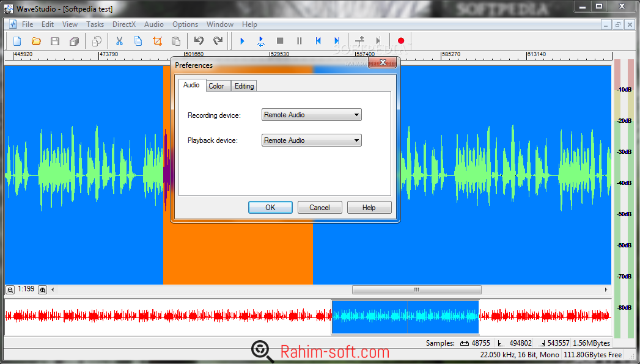Start recording with the red Record button

401,41
